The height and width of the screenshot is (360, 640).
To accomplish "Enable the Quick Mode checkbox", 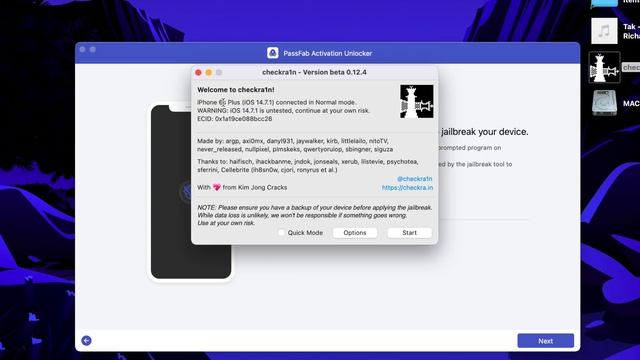I will coord(281,233).
